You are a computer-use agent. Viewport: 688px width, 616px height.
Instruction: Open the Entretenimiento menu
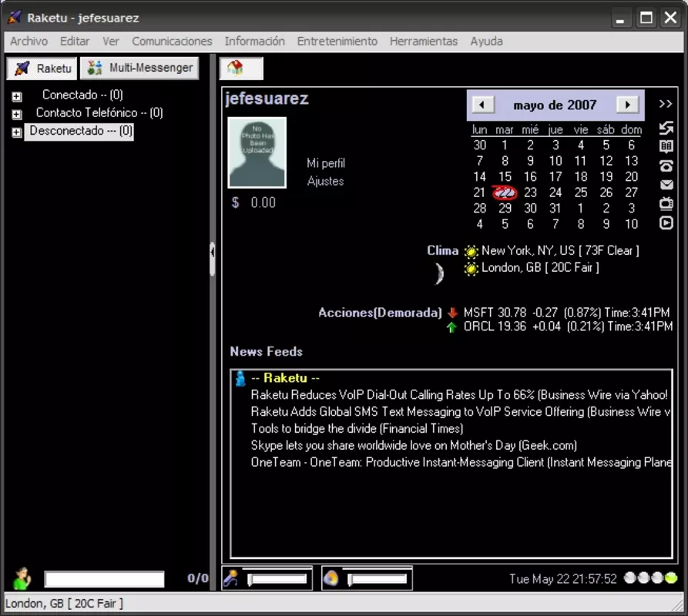coord(337,42)
